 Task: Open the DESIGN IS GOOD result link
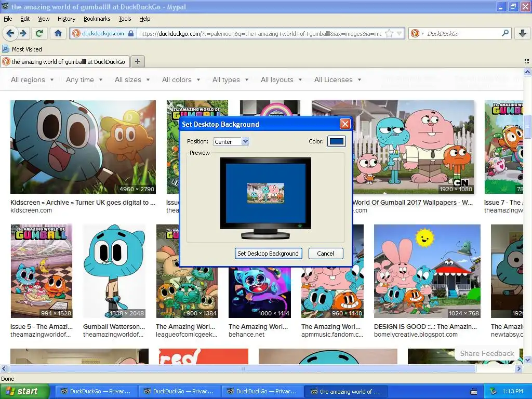coord(425,327)
